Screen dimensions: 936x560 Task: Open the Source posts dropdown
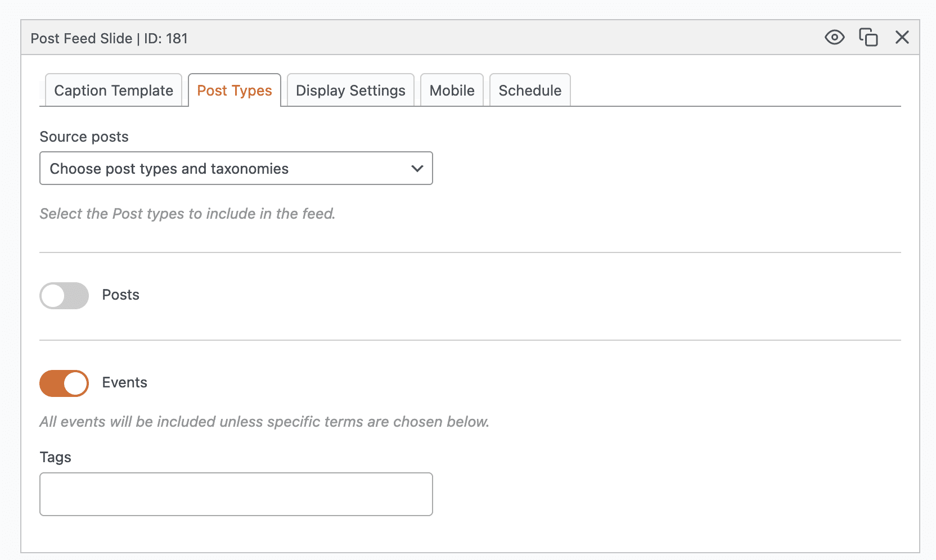pos(225,169)
